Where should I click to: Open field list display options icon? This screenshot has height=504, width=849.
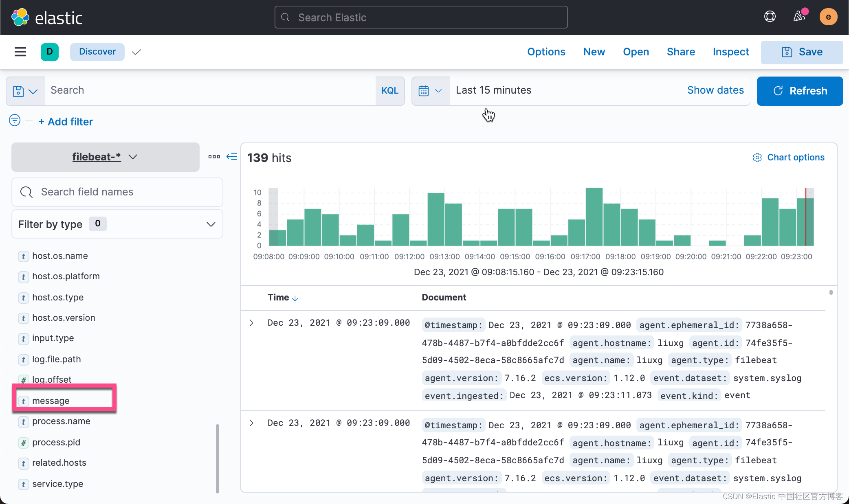pyautogui.click(x=214, y=156)
